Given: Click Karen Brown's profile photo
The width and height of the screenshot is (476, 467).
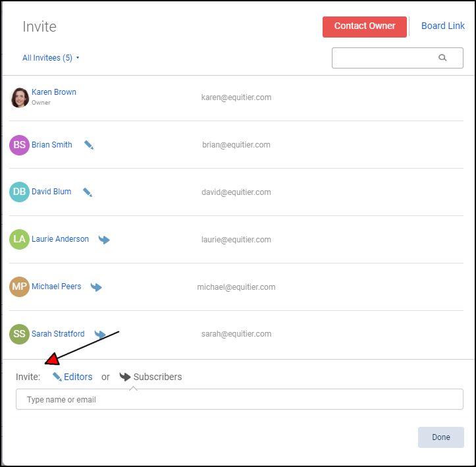Looking at the screenshot, I should coord(20,97).
